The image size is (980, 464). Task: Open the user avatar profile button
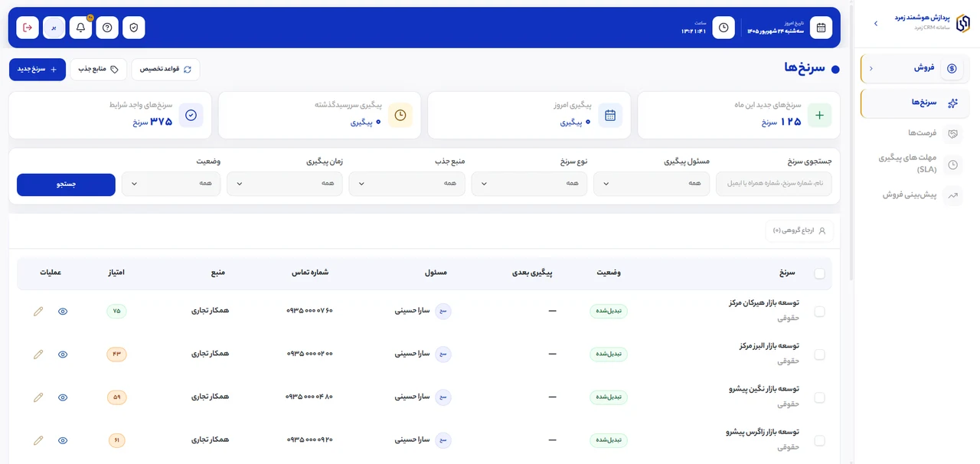click(54, 28)
